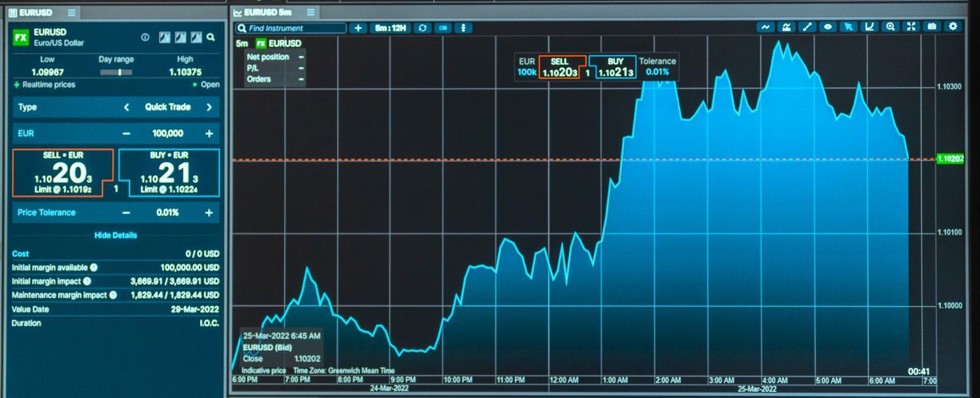Open help for Initial margin impact
The width and height of the screenshot is (980, 398).
pos(87,281)
